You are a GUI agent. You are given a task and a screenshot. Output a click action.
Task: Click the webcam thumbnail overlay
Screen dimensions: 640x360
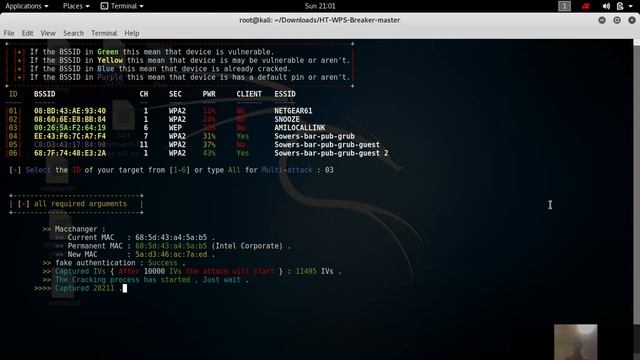click(x=576, y=342)
